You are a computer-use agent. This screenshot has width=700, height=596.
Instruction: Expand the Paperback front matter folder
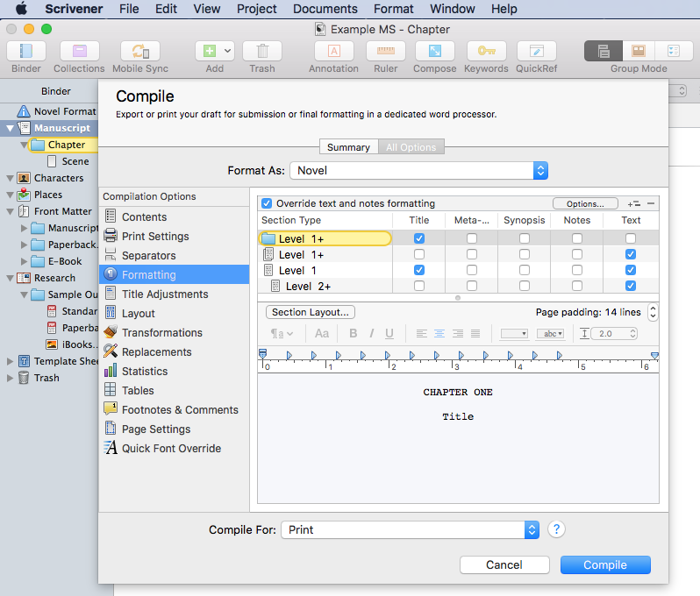[24, 245]
